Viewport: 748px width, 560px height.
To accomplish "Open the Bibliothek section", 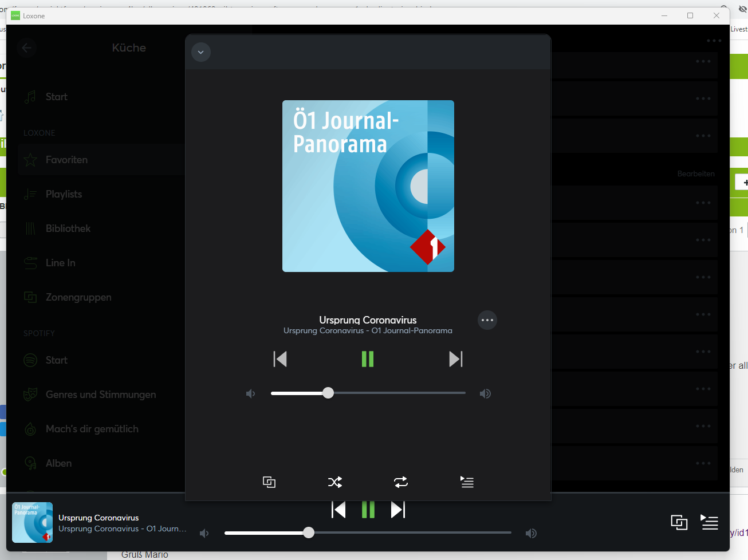I will [101, 228].
